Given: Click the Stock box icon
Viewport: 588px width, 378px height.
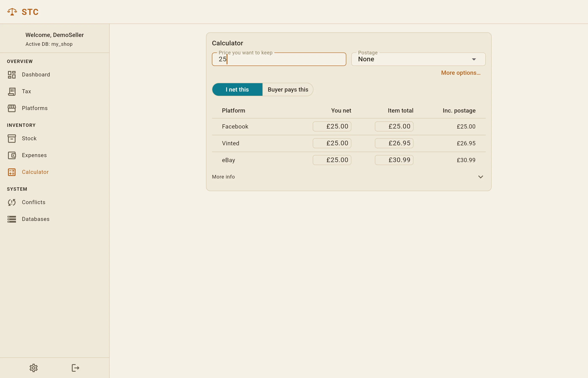Looking at the screenshot, I should click(12, 138).
